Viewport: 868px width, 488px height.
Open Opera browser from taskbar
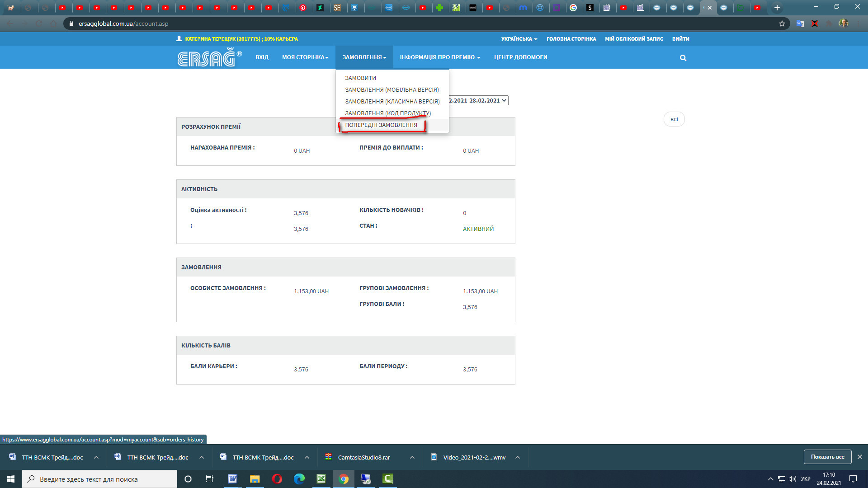[277, 479]
